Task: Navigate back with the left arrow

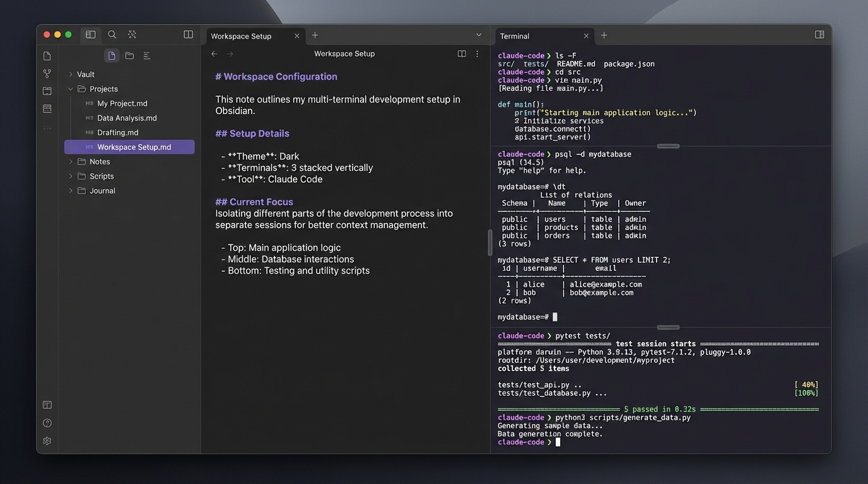Action: click(214, 54)
